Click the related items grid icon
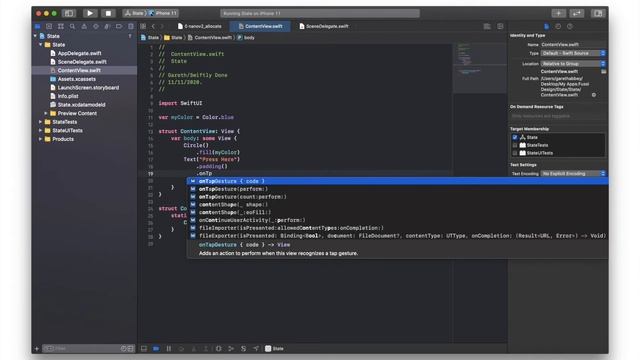This screenshot has height=360, width=640. point(143,26)
